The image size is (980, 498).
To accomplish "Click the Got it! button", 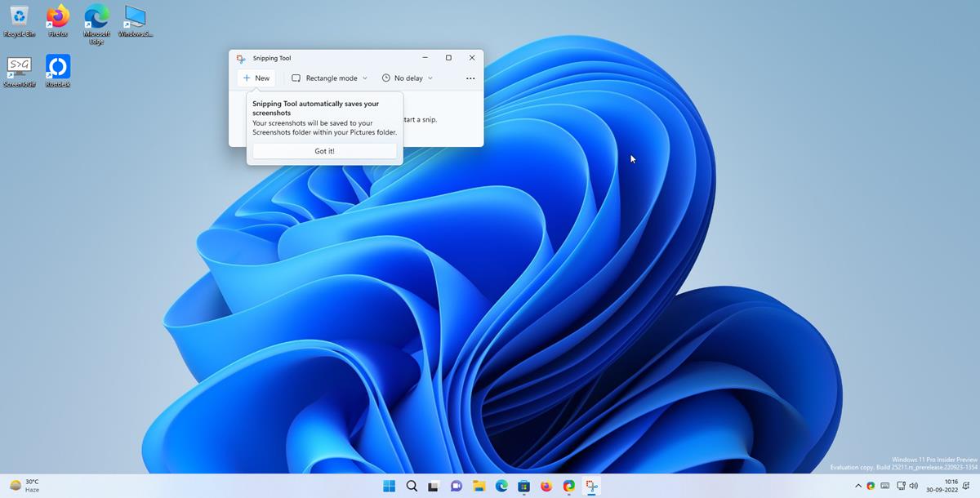I will (x=324, y=151).
